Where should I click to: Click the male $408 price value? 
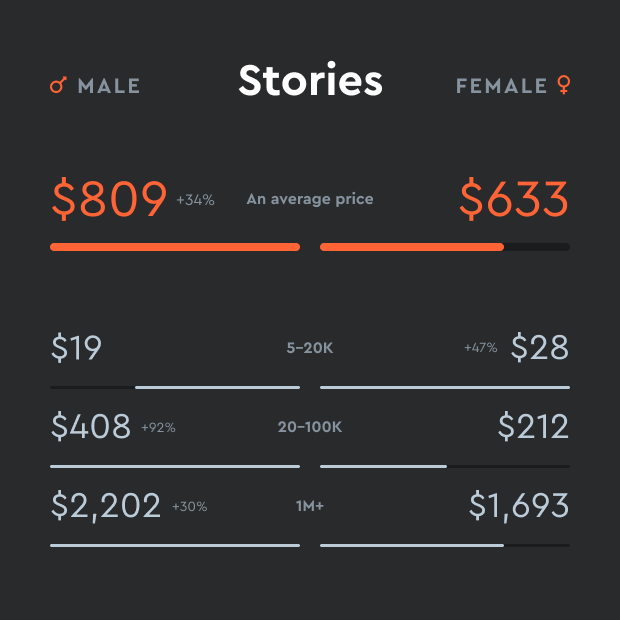pos(91,427)
